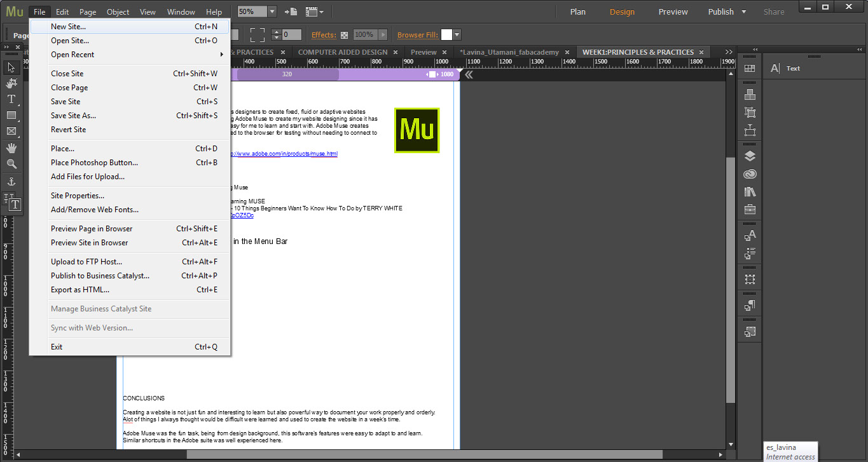Image resolution: width=868 pixels, height=462 pixels.
Task: Open the adobe.com Muse products hyperlink
Action: pos(284,154)
